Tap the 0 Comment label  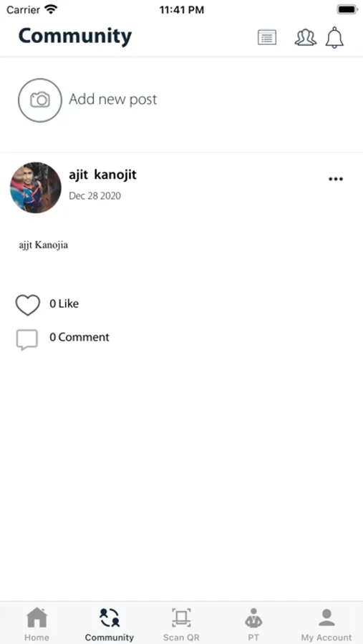click(79, 337)
